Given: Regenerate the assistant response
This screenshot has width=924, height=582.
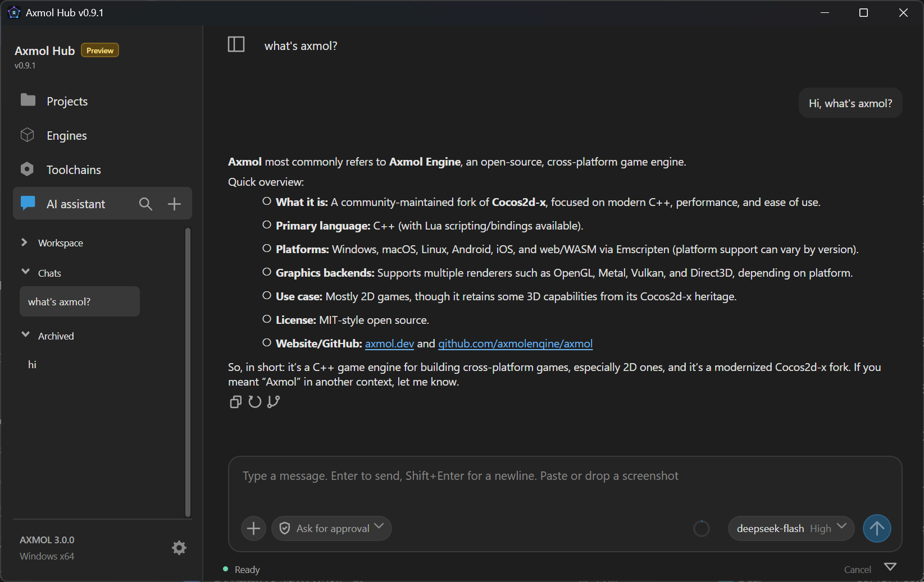Looking at the screenshot, I should pos(255,402).
